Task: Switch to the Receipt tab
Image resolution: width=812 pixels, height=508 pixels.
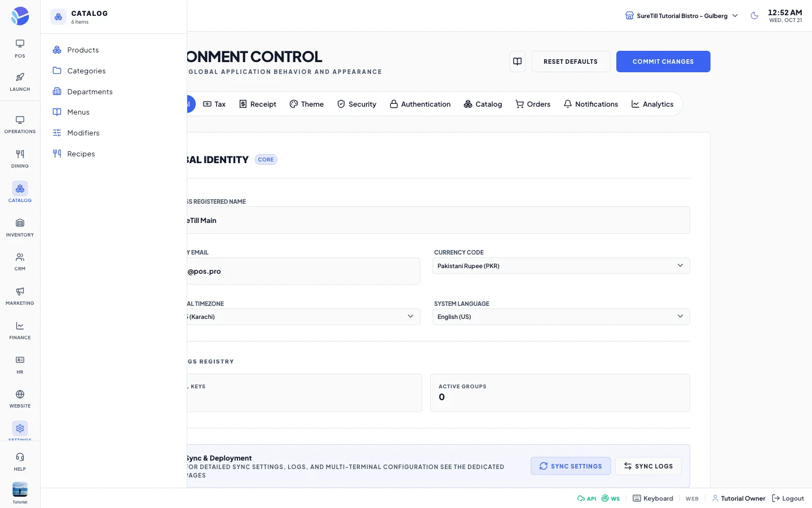Action: click(x=258, y=104)
